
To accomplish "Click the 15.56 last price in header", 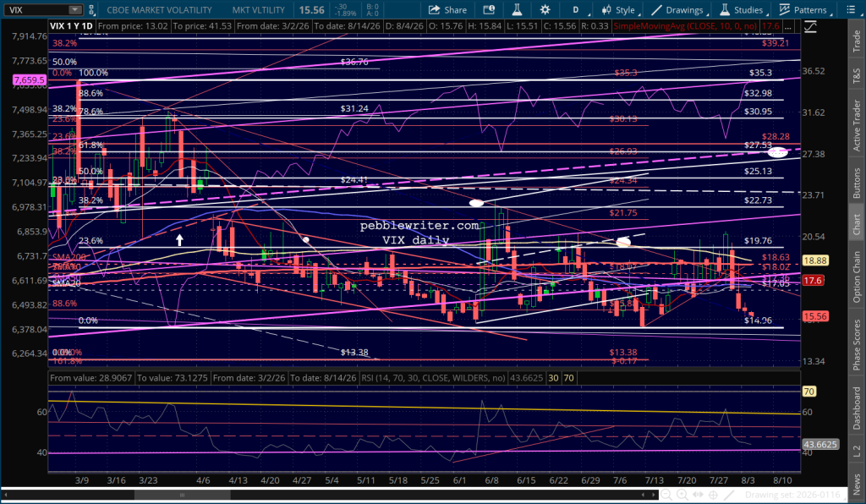I will pos(311,10).
